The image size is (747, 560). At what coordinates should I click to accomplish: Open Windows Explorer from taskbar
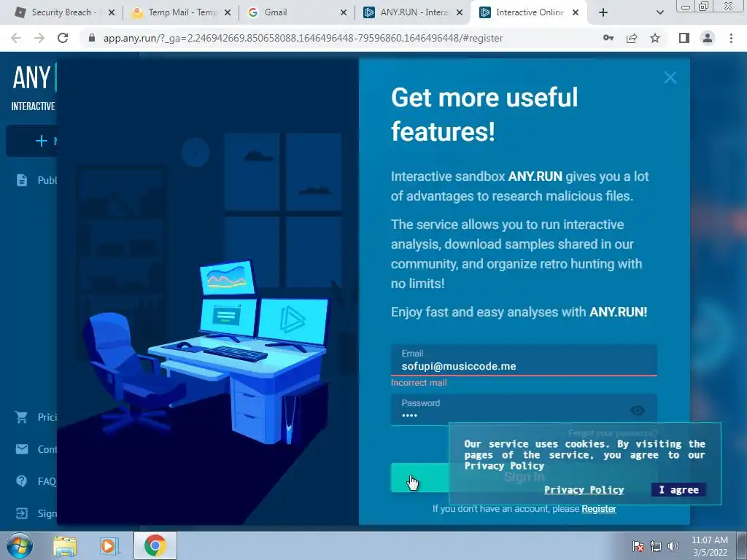pos(65,546)
